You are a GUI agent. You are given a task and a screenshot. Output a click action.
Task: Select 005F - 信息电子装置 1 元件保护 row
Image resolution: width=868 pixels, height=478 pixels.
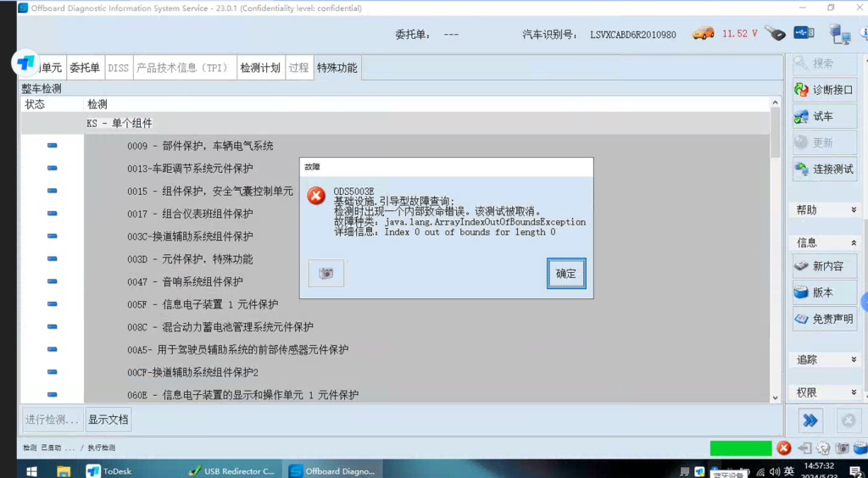click(395, 304)
